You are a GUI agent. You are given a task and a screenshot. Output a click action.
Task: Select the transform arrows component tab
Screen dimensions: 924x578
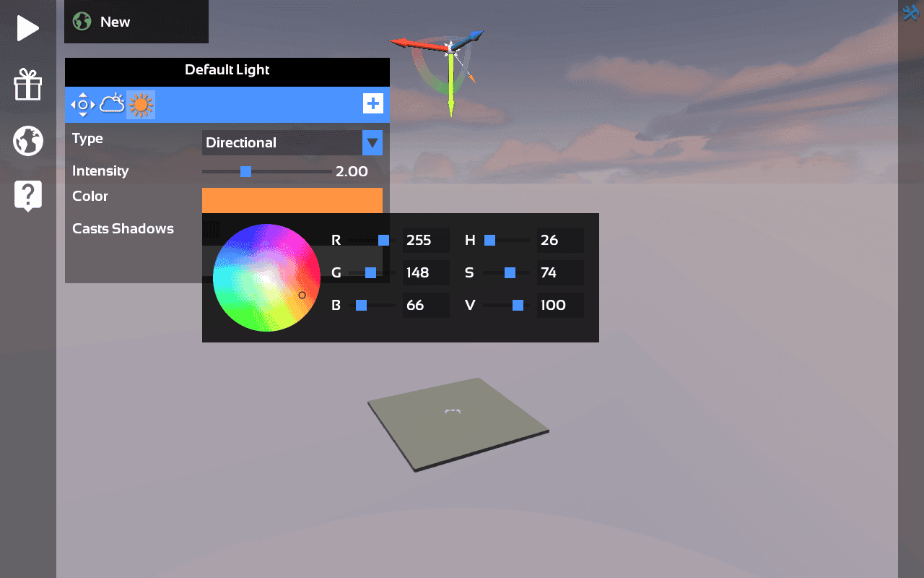82,104
